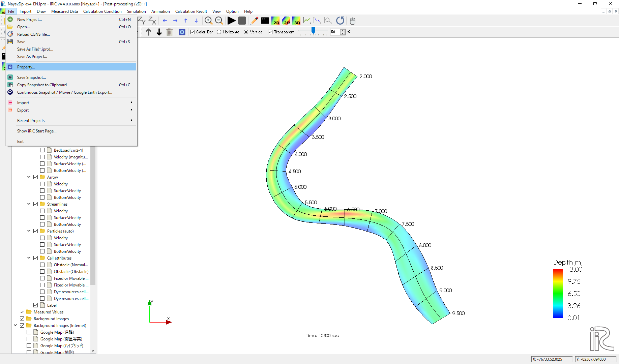Select the Vertical radio button

coord(246,32)
